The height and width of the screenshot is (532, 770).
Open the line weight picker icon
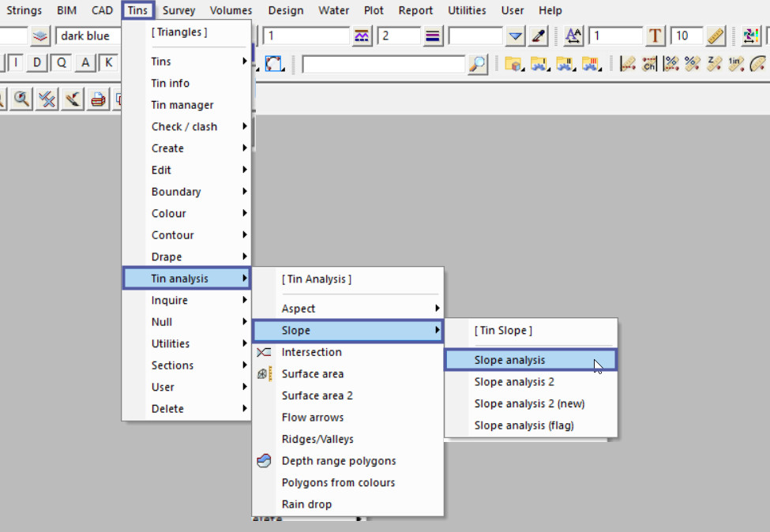(432, 36)
